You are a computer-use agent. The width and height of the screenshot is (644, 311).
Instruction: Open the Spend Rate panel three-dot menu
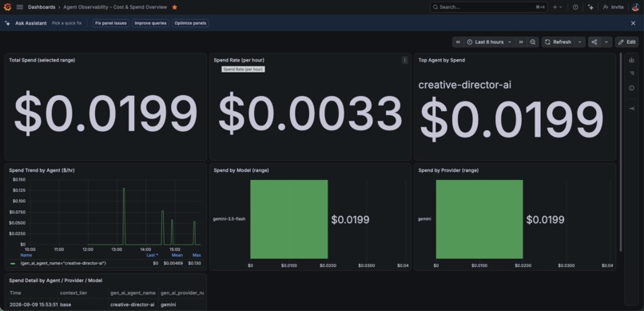[x=404, y=60]
